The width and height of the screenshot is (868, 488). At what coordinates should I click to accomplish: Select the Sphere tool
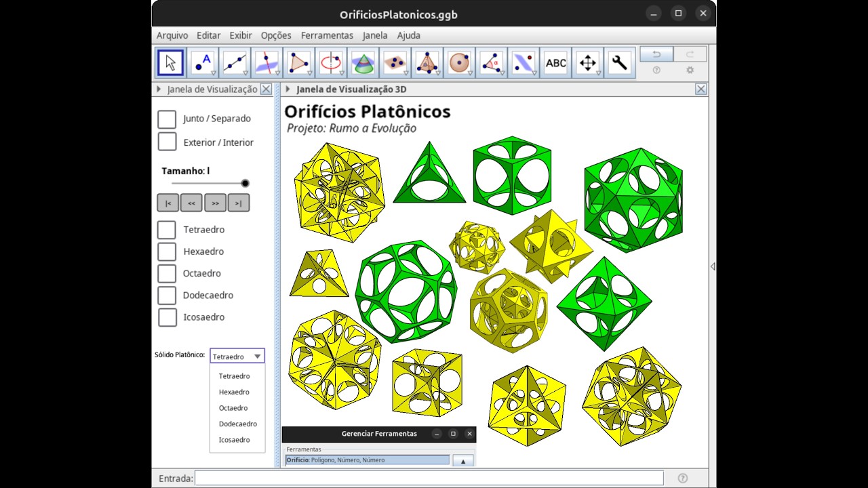[459, 63]
